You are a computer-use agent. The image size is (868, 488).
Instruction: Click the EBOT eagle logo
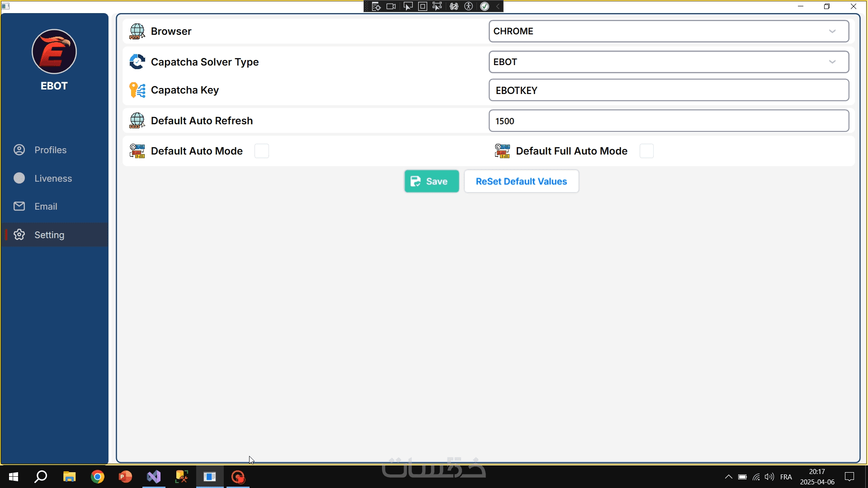click(54, 52)
